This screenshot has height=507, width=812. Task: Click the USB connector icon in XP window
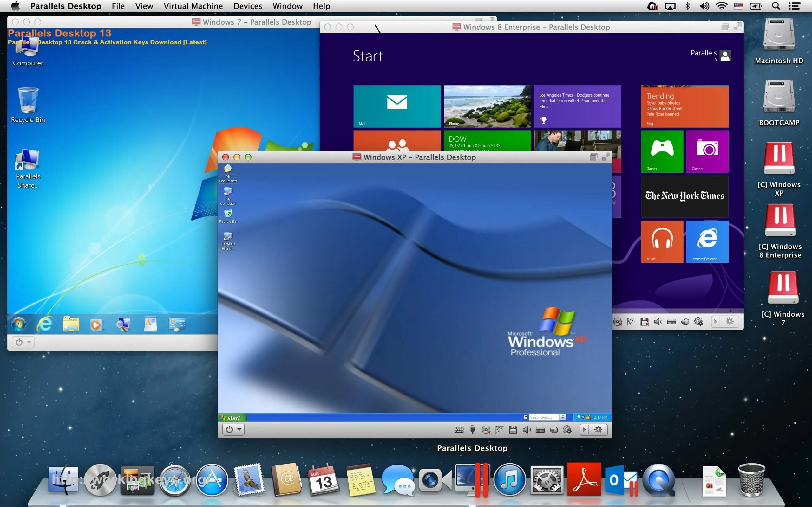click(x=472, y=430)
